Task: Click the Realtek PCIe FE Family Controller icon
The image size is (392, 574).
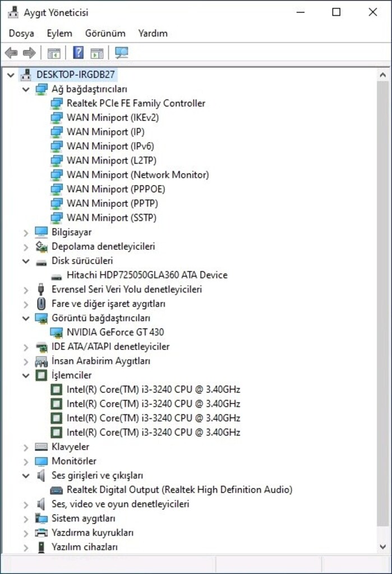Action: [57, 104]
